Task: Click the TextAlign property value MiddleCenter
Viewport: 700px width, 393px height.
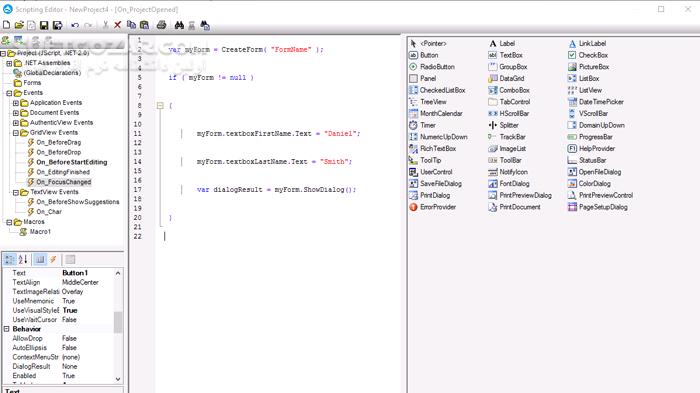Action: (x=80, y=282)
